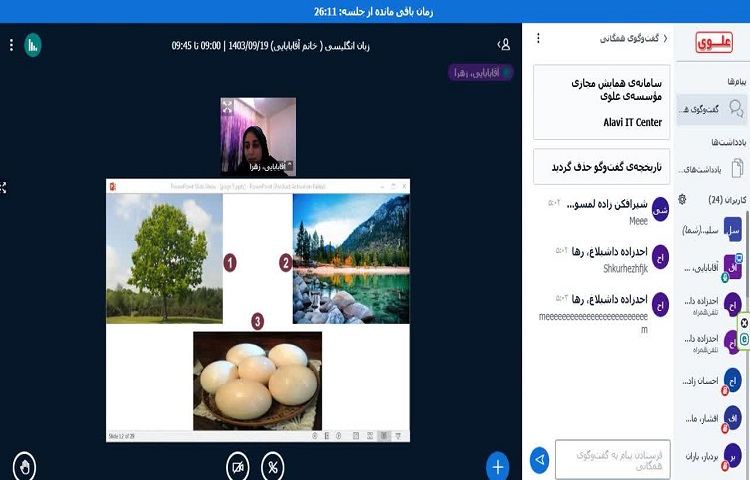Select user افشار، ما... in user list
750x480 pixels.
[712, 419]
